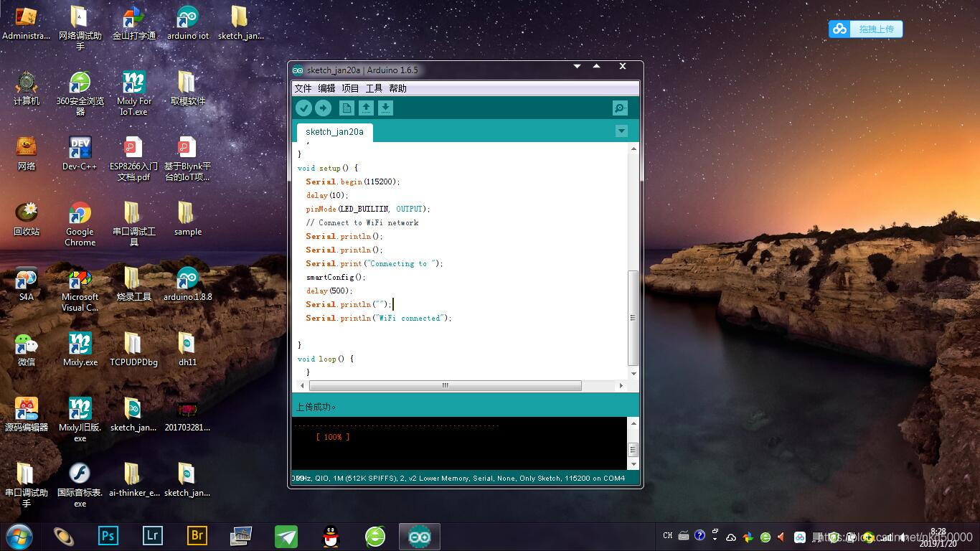Open the Administrator desktop icon
Viewport: 980px width, 551px height.
tap(26, 24)
